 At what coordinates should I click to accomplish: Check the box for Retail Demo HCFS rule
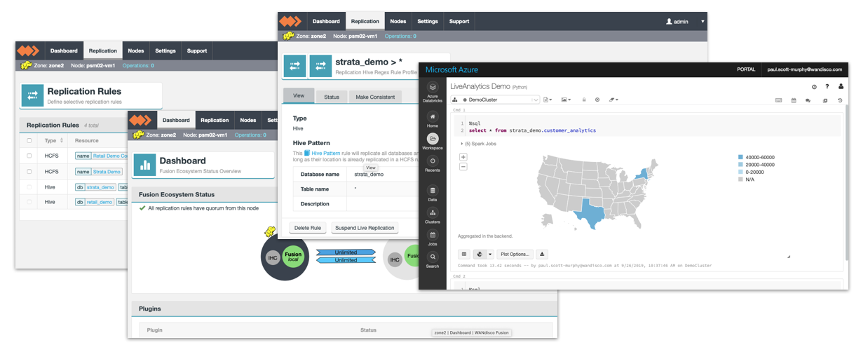tap(29, 156)
